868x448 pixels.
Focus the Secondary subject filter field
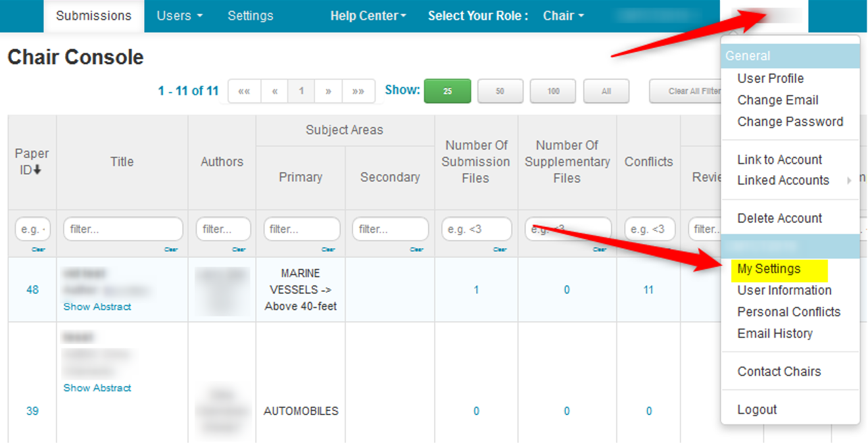(391, 229)
